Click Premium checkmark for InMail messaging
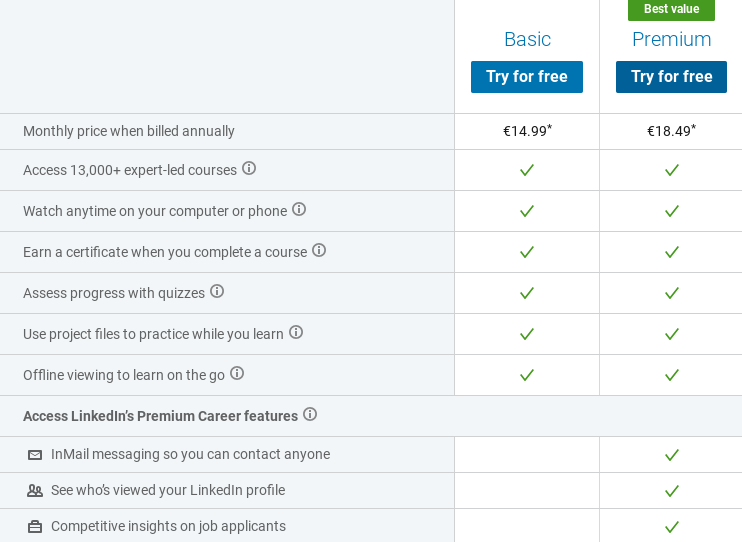742x542 pixels. pyautogui.click(x=672, y=455)
